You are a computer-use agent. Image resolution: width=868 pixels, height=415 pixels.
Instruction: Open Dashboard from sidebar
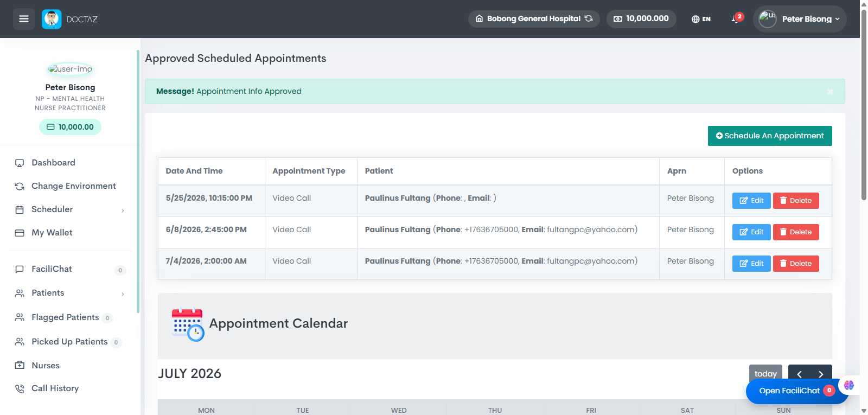(x=53, y=163)
